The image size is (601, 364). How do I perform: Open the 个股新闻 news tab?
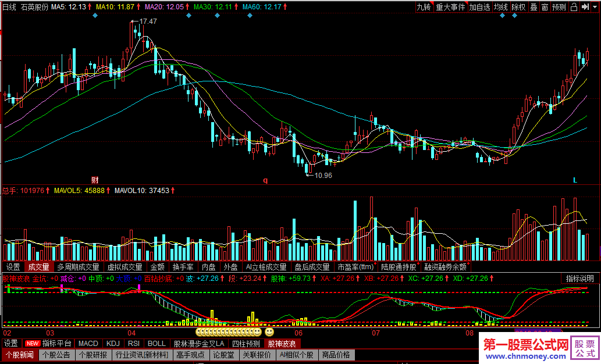click(x=20, y=355)
